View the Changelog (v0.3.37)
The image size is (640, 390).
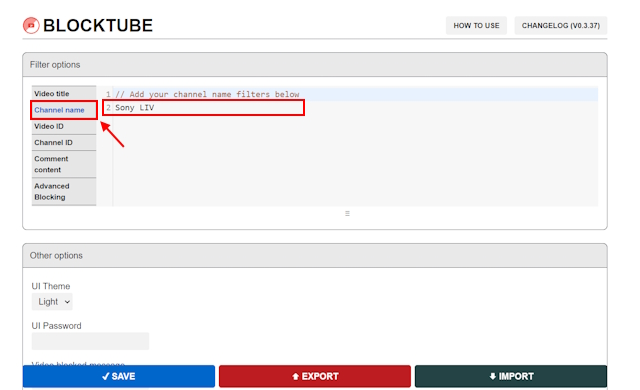(560, 25)
